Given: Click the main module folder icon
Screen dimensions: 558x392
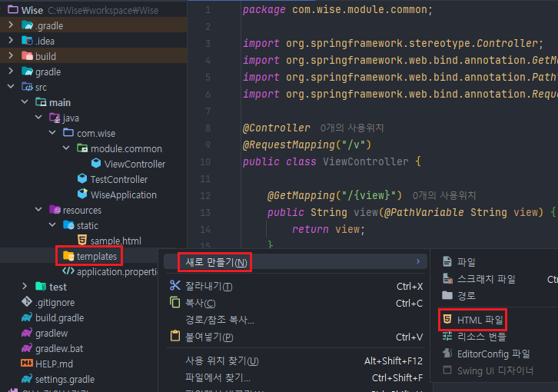Looking at the screenshot, I should (x=41, y=102).
